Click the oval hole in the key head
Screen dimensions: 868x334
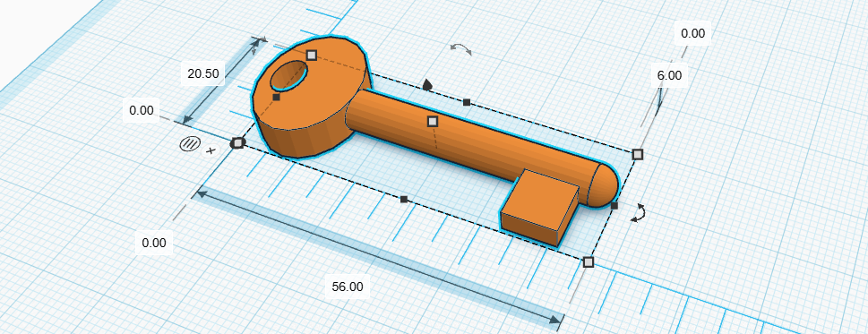coord(288,76)
